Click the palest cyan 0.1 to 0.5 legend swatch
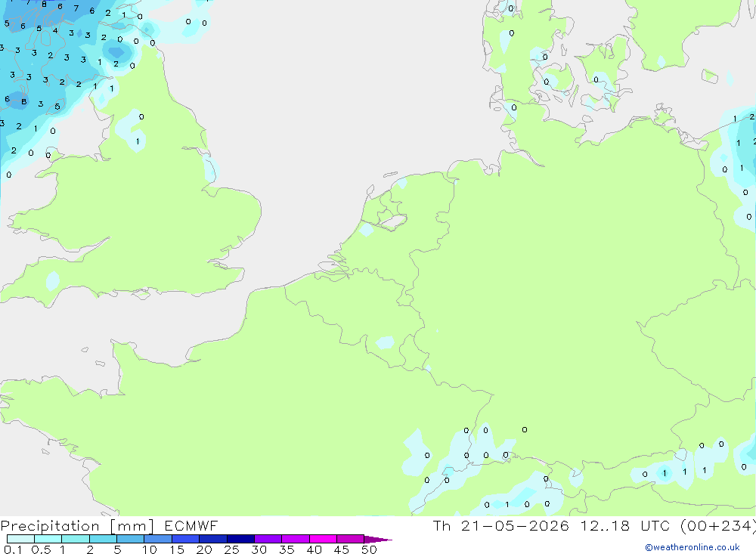 point(20,539)
